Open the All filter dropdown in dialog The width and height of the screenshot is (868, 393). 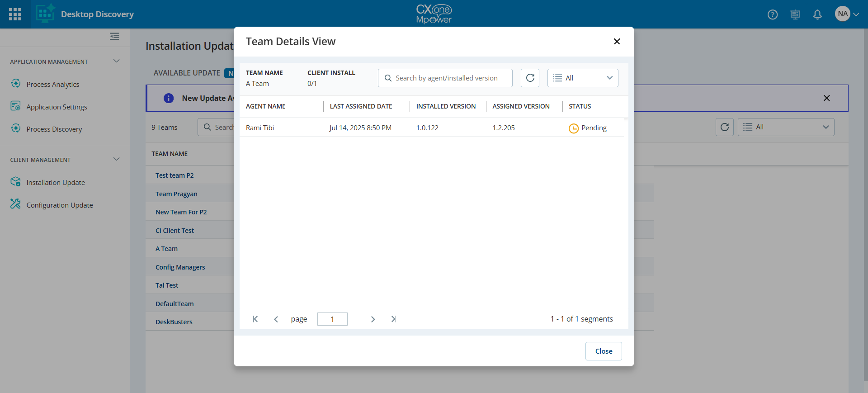(x=582, y=78)
